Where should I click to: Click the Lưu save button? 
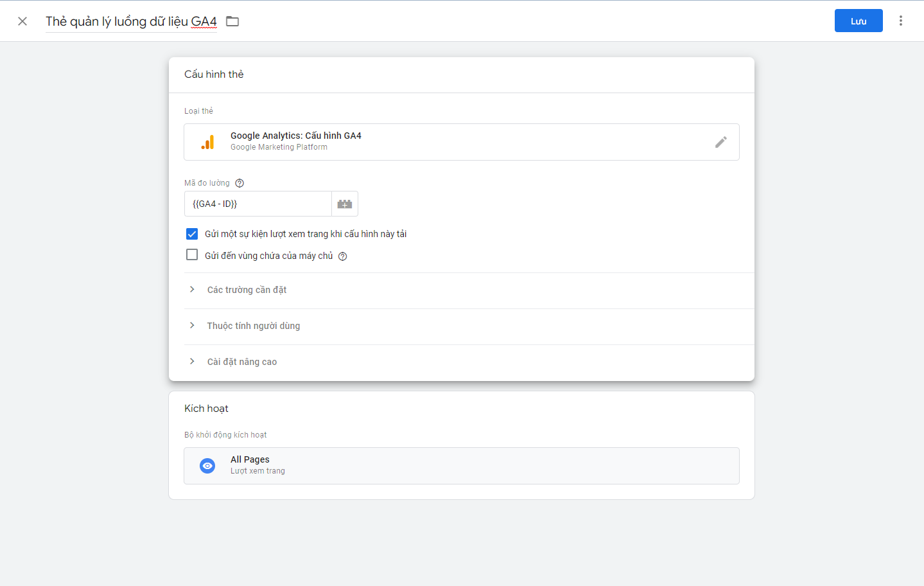[x=859, y=21]
